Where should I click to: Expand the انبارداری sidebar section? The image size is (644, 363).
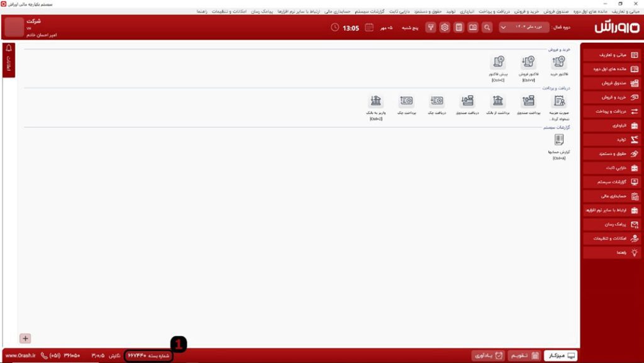pyautogui.click(x=611, y=126)
